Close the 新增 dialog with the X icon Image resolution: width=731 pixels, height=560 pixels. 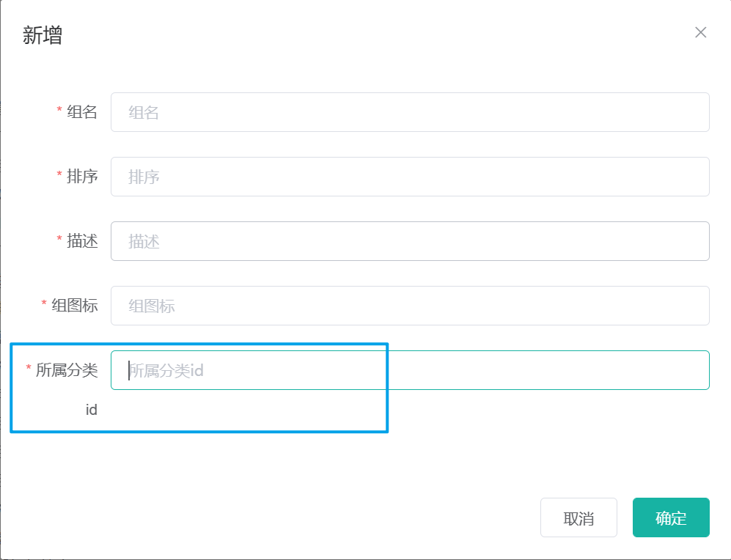700,32
